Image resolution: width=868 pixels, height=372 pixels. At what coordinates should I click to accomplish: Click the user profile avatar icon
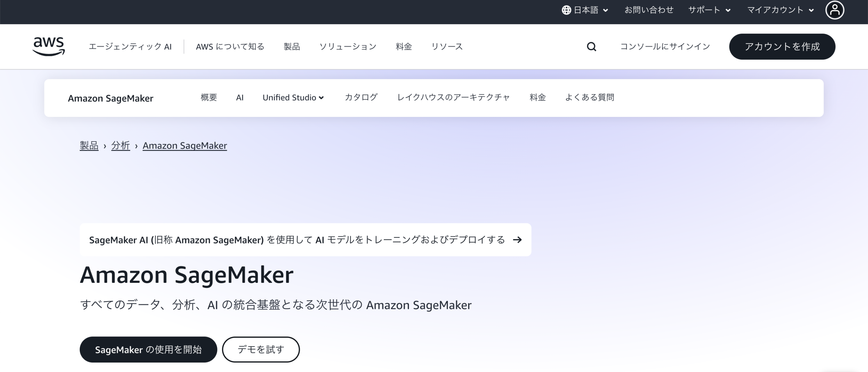point(834,11)
